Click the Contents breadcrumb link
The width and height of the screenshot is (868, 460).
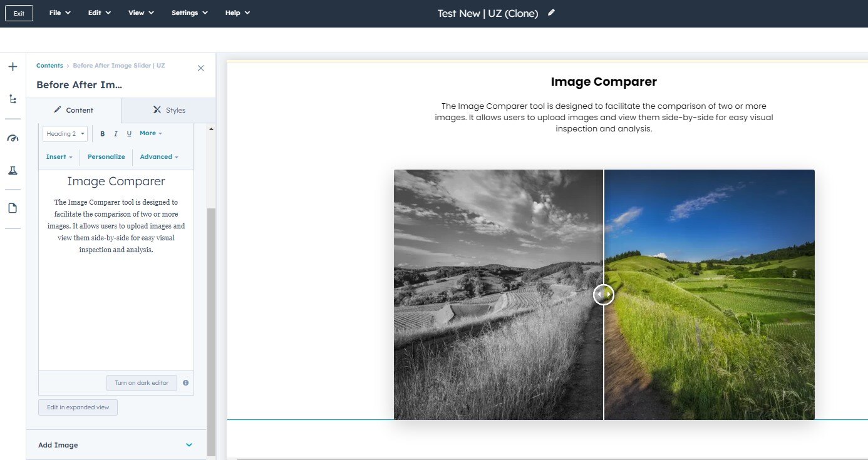[49, 66]
